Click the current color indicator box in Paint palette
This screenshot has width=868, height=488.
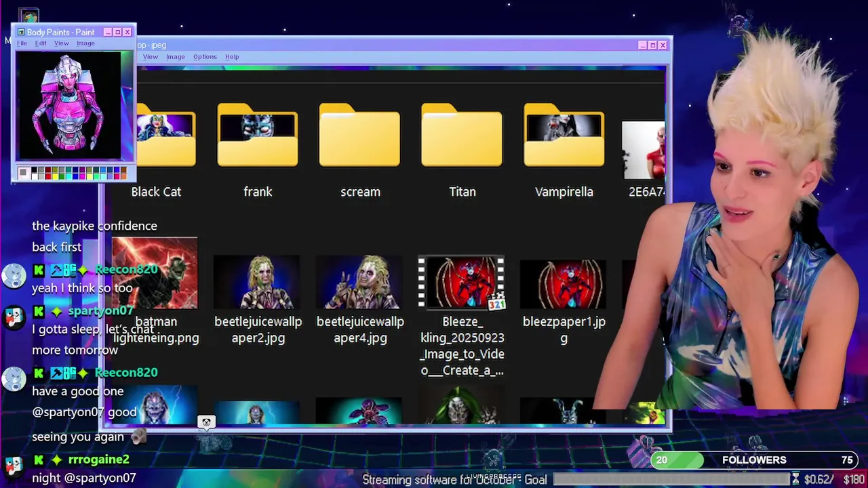pyautogui.click(x=24, y=173)
